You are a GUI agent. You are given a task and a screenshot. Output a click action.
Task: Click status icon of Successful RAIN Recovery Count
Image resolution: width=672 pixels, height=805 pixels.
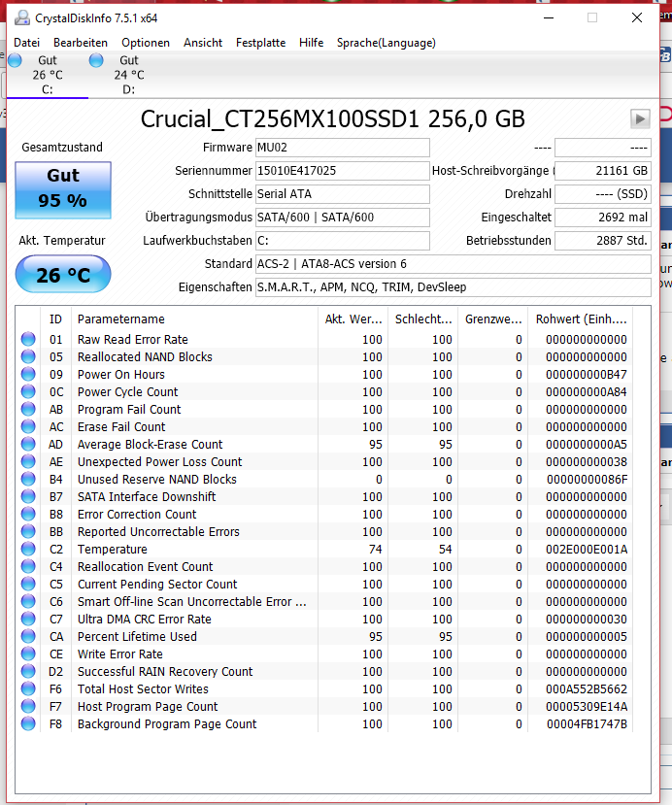click(x=28, y=671)
